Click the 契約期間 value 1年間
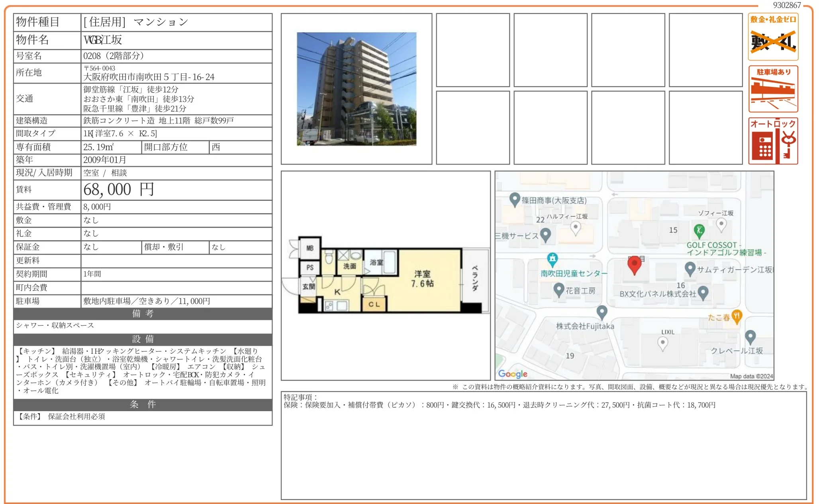The width and height of the screenshot is (819, 504). 92,274
